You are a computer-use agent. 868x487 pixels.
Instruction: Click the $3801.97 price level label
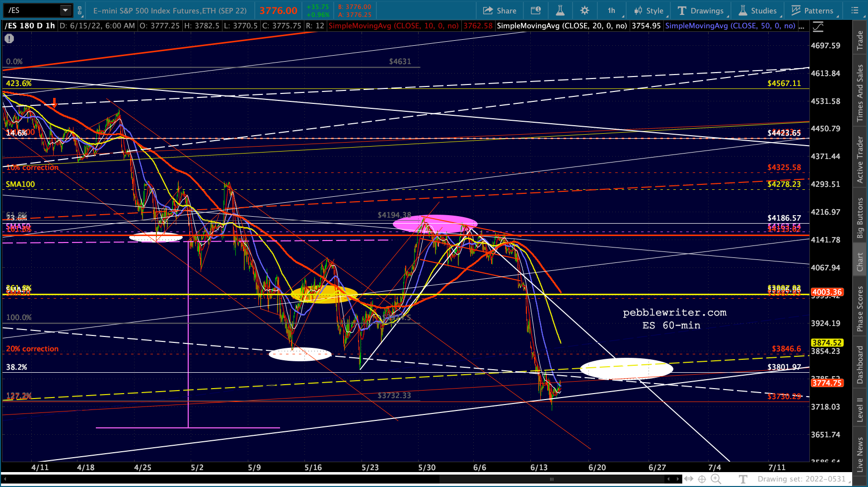pyautogui.click(x=784, y=367)
